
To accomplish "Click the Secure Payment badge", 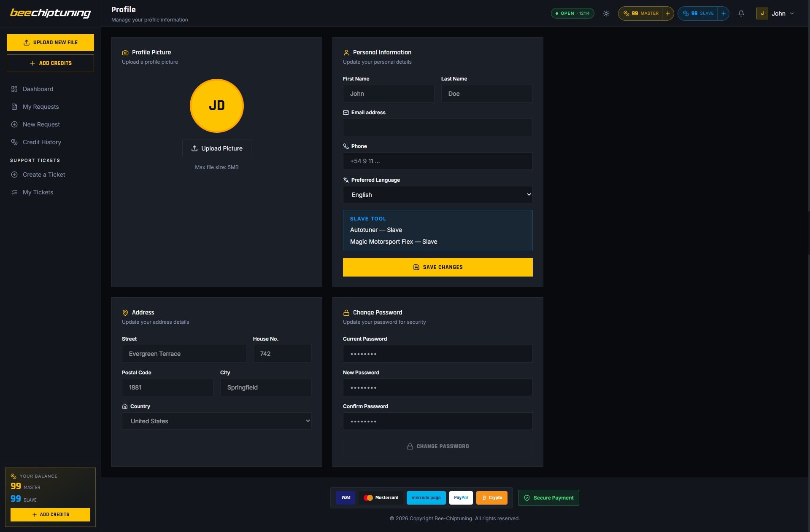I will click(x=548, y=498).
